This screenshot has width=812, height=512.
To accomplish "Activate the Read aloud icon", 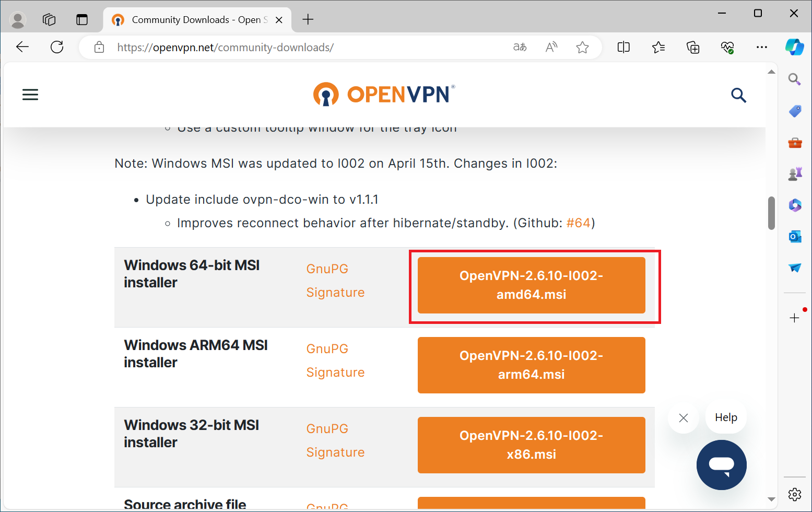I will (551, 47).
